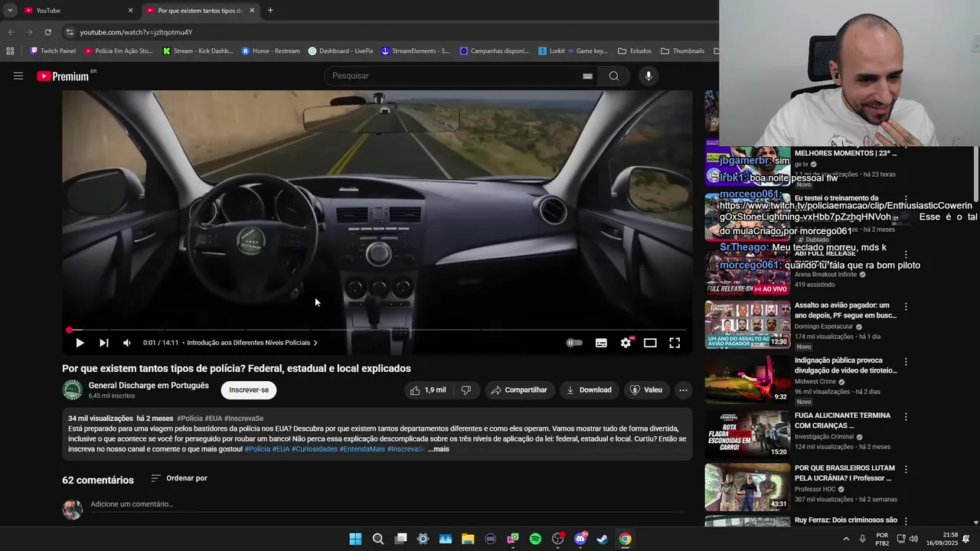The image size is (980, 551).
Task: Click the channel avatar next to the title
Action: (x=72, y=390)
